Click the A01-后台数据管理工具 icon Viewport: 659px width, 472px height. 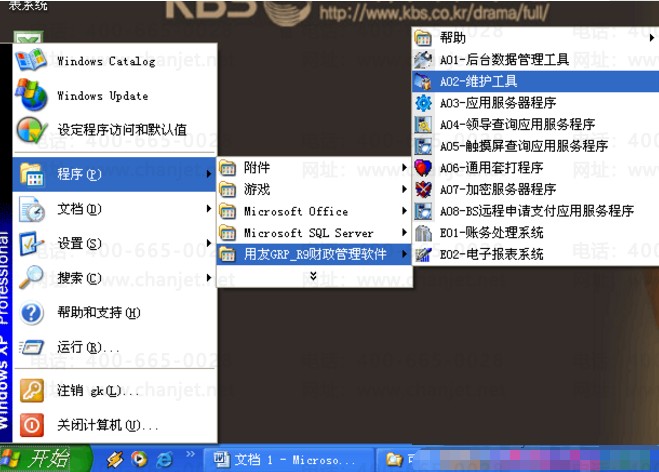click(423, 60)
